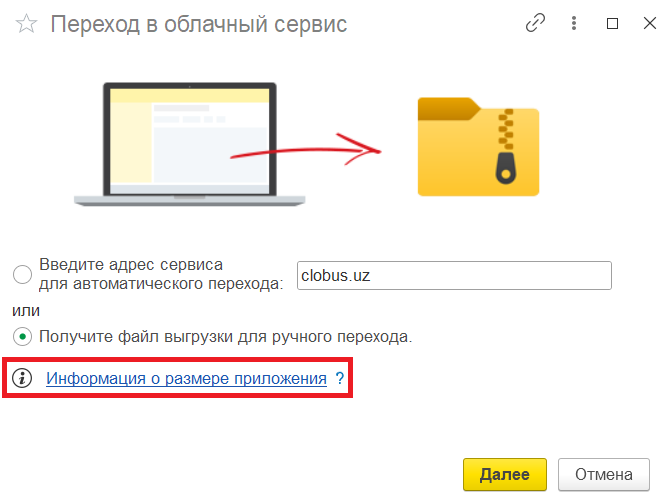Screen dimensions: 668x500
Task: Click the blue question mark help icon
Action: [340, 379]
